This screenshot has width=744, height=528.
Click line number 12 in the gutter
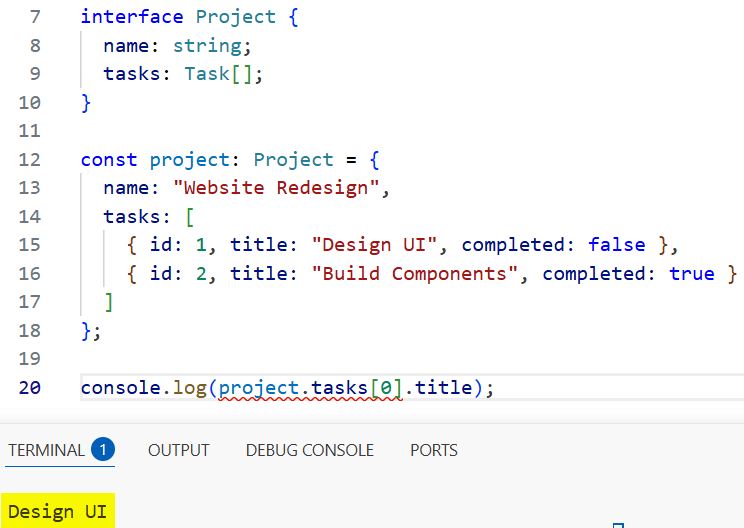pos(29,159)
